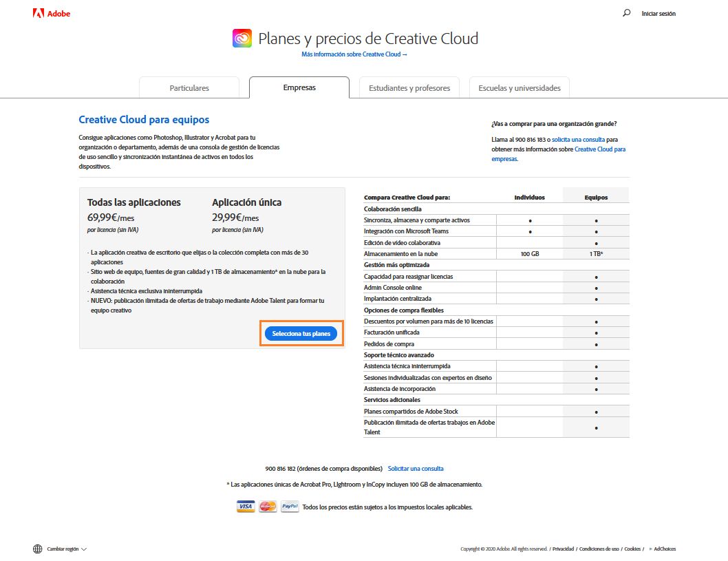
Task: Click the Individuos column header
Action: tap(529, 198)
